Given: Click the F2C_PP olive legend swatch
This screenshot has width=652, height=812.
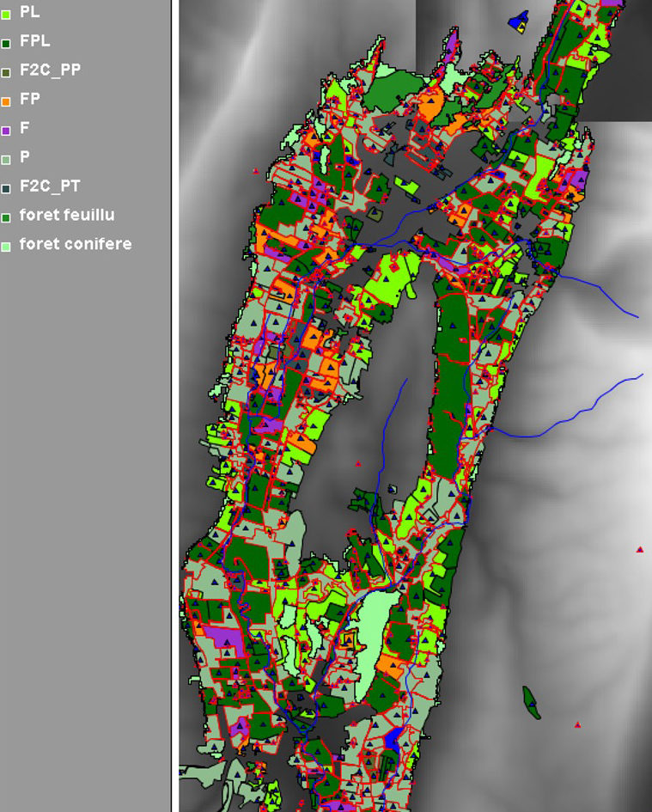Looking at the screenshot, I should [6, 72].
